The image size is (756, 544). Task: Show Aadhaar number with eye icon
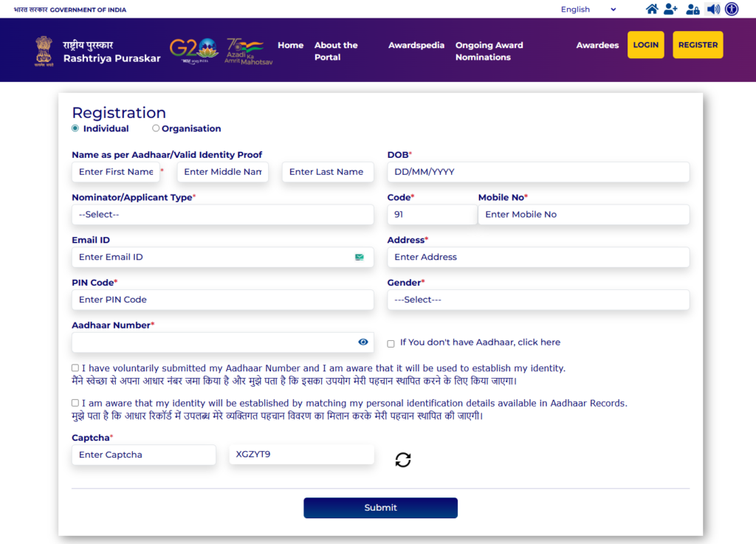pos(363,342)
